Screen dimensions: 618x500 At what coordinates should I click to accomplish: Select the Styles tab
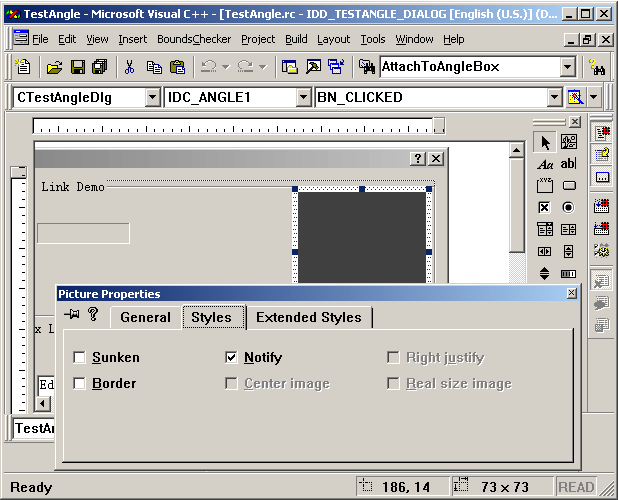(x=212, y=317)
